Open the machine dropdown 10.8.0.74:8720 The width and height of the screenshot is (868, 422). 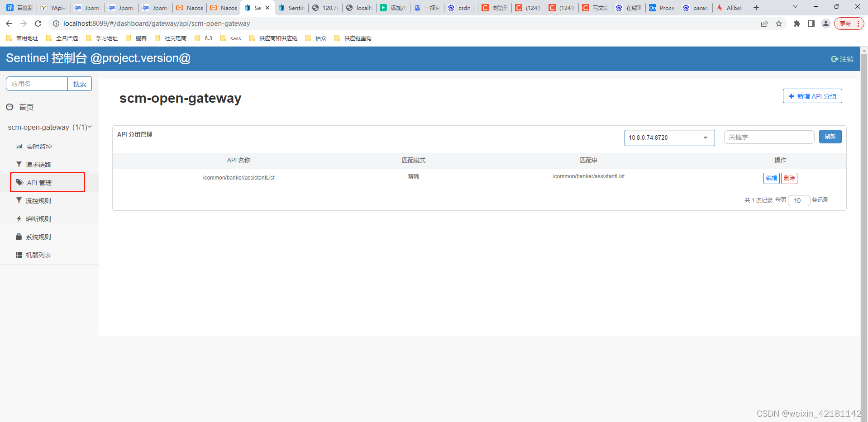[x=669, y=138]
